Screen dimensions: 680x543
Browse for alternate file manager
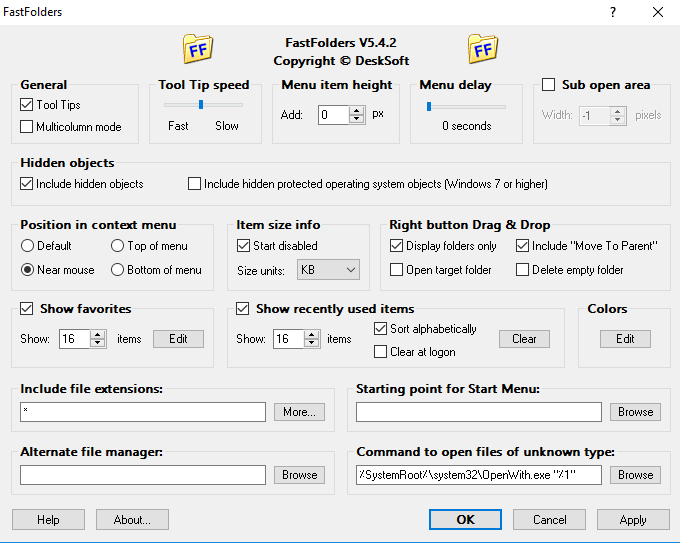tap(299, 475)
